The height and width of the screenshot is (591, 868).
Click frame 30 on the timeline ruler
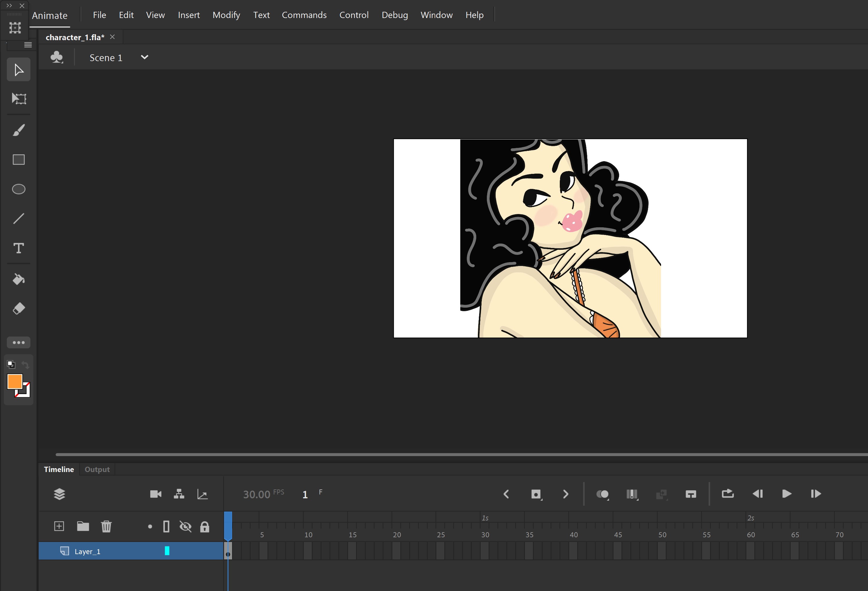(x=485, y=535)
